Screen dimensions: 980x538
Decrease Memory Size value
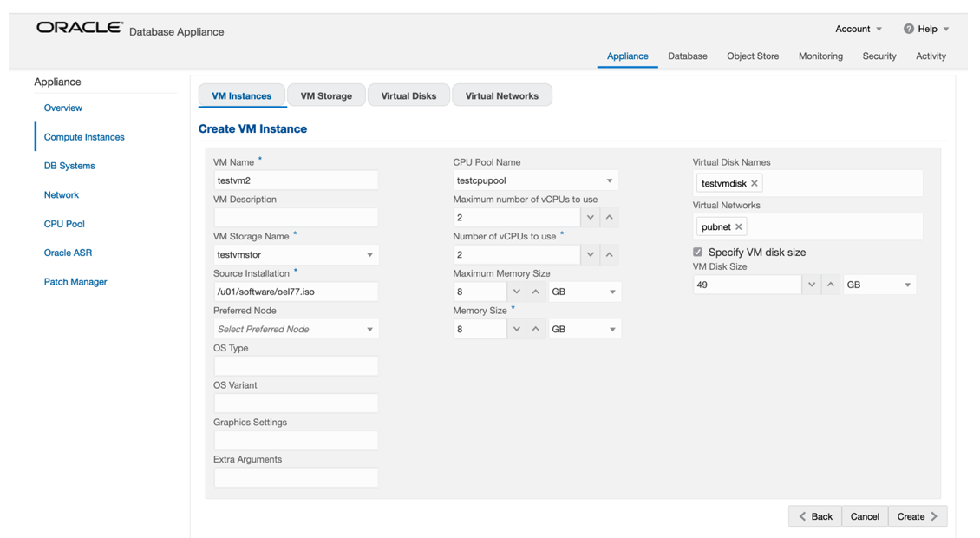point(517,329)
